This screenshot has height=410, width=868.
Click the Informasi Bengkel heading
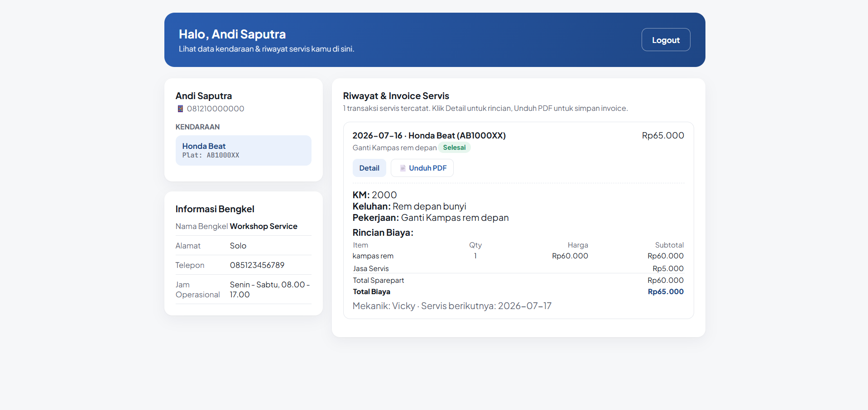pyautogui.click(x=215, y=209)
